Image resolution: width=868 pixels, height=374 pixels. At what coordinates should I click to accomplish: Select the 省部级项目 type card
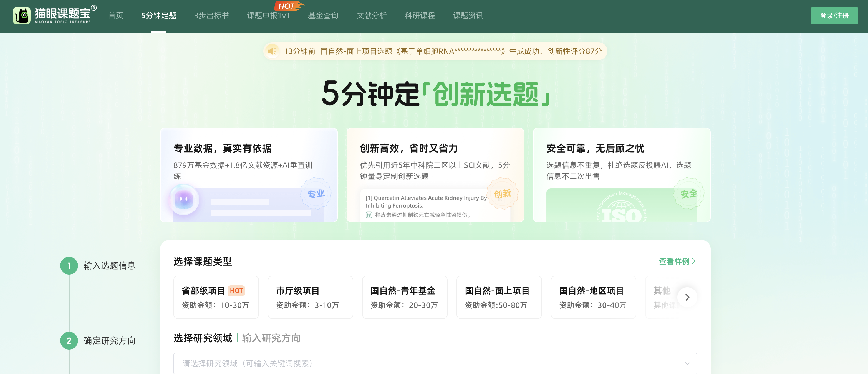pos(216,297)
